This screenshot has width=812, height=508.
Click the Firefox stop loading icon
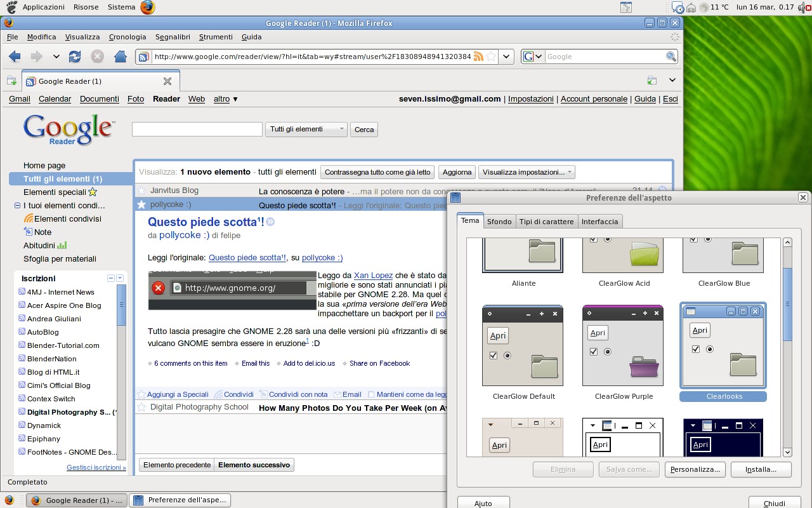point(97,57)
